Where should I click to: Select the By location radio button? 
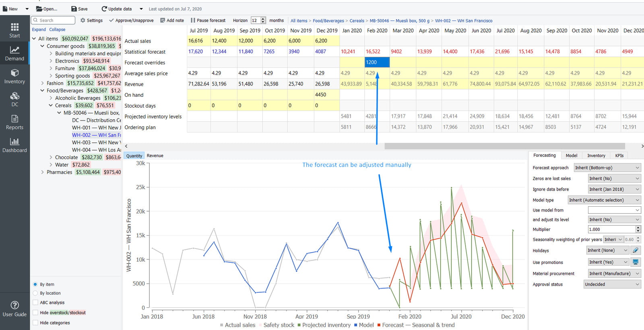(35, 293)
